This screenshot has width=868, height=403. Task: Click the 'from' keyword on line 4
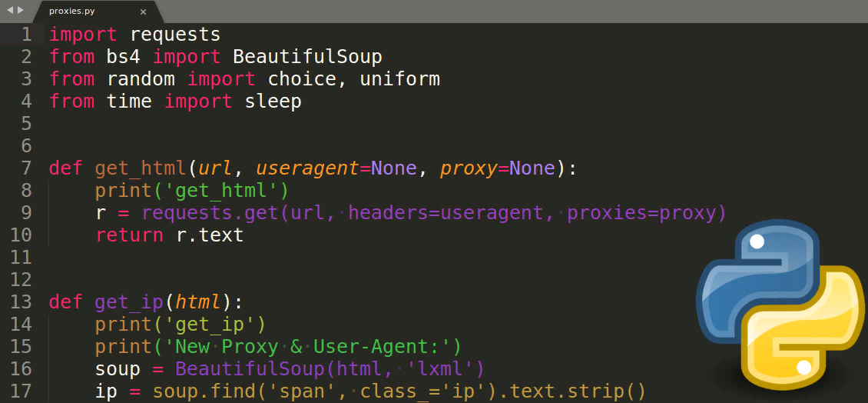click(x=71, y=102)
